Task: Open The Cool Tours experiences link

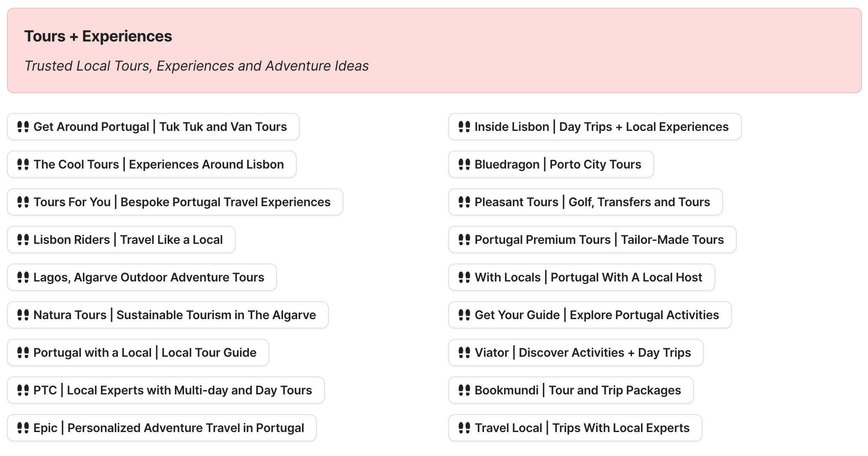Action: pyautogui.click(x=151, y=164)
